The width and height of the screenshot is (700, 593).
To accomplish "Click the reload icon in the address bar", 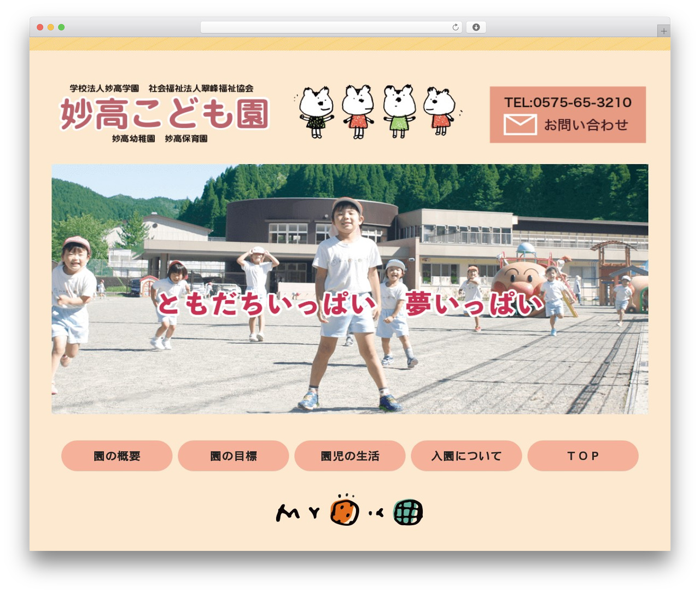I will coord(455,27).
